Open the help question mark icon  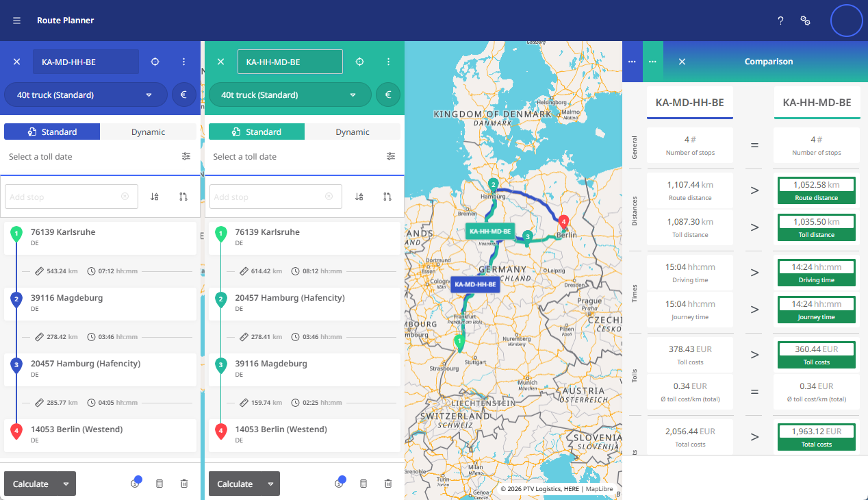(780, 21)
